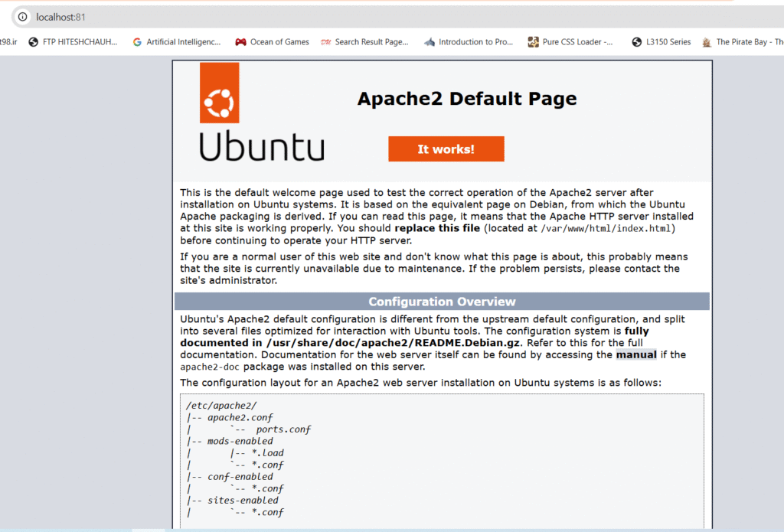Open the t98.ir bookmark
This screenshot has height=532, width=784.
(9, 42)
